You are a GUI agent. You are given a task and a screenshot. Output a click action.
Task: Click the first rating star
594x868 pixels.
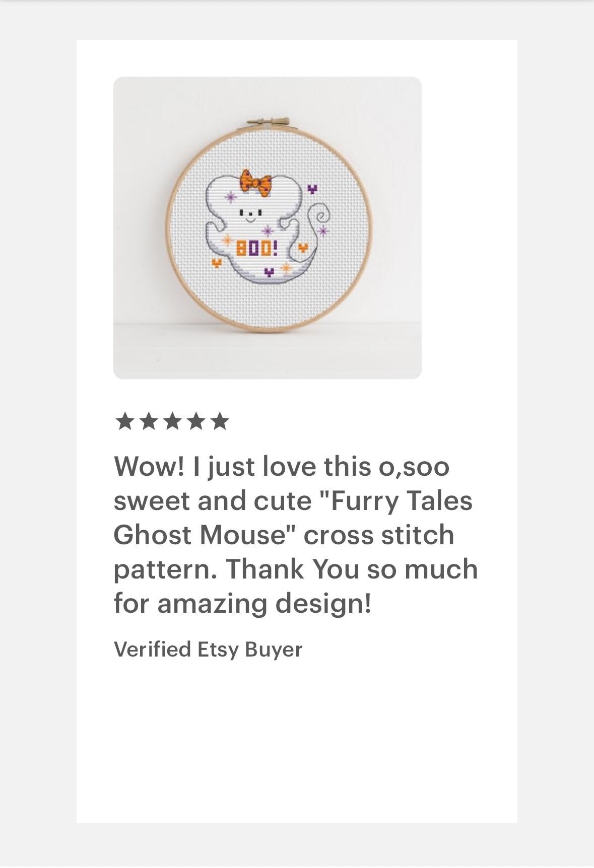(x=124, y=421)
